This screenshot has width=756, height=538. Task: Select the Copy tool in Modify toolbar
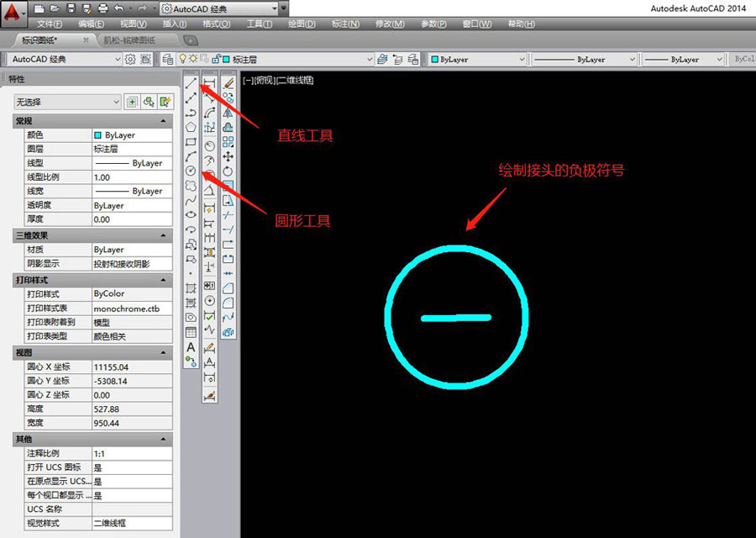pos(228,98)
